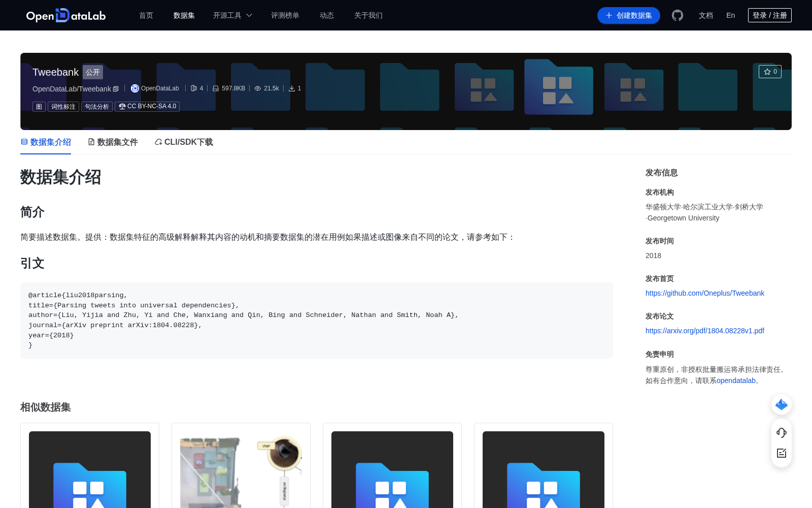
Task: Switch language to En
Action: coord(731,15)
